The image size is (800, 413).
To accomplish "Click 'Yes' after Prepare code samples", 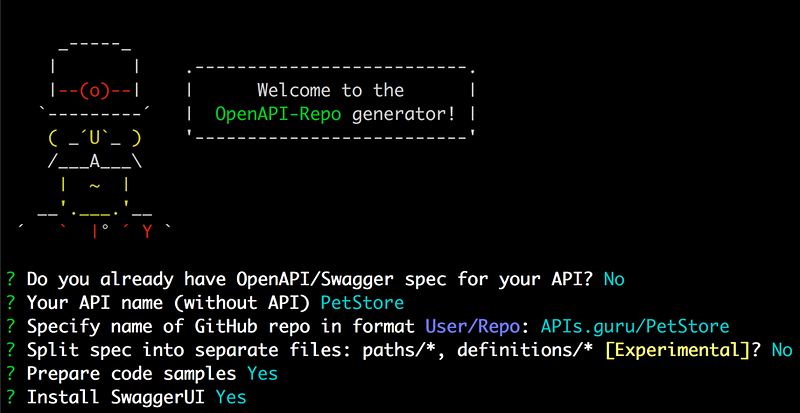I will click(x=262, y=374).
